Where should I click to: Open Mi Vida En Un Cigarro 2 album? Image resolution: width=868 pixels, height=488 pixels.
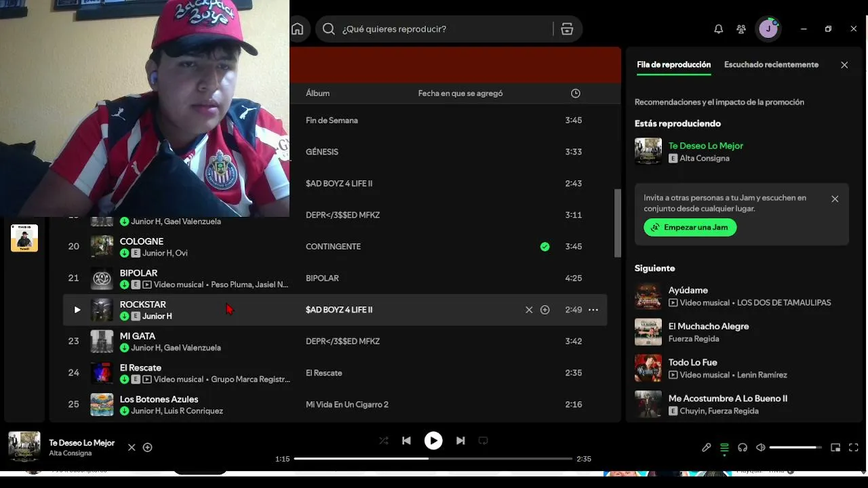click(347, 405)
